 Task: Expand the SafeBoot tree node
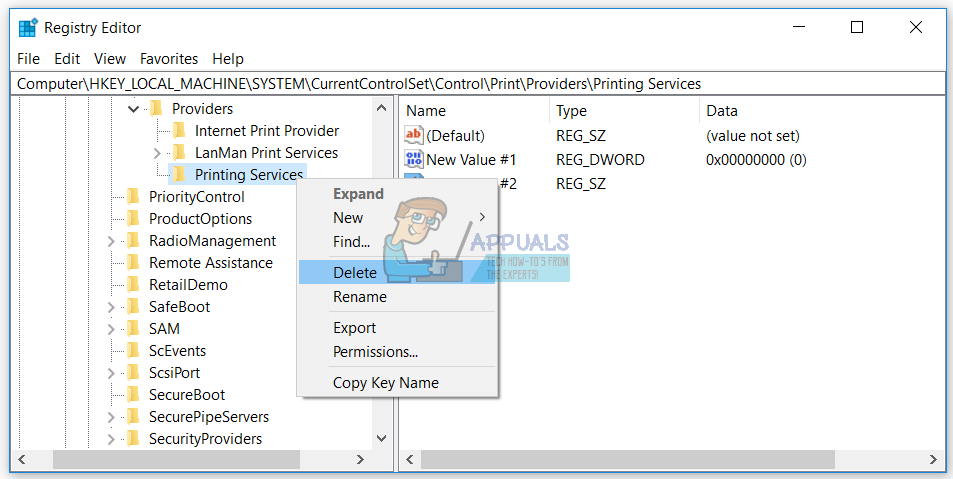click(111, 307)
